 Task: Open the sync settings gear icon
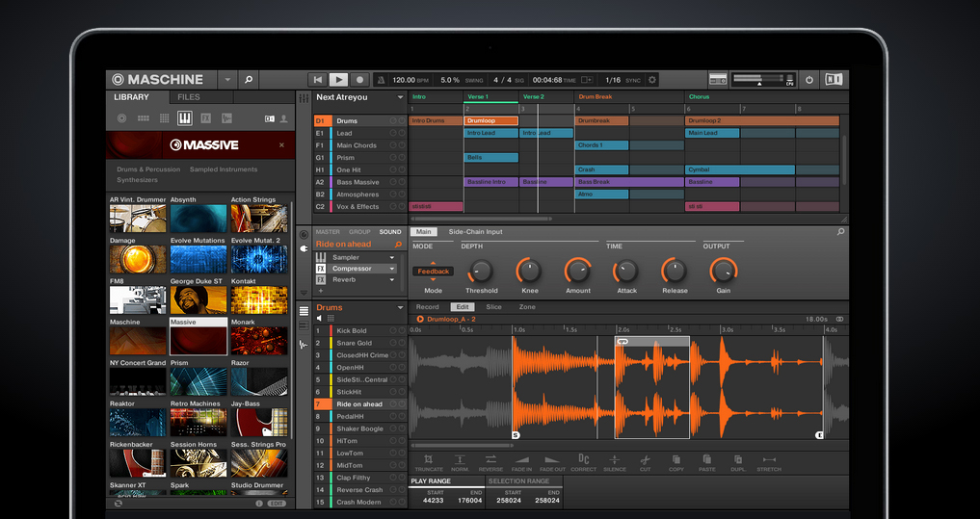(651, 80)
